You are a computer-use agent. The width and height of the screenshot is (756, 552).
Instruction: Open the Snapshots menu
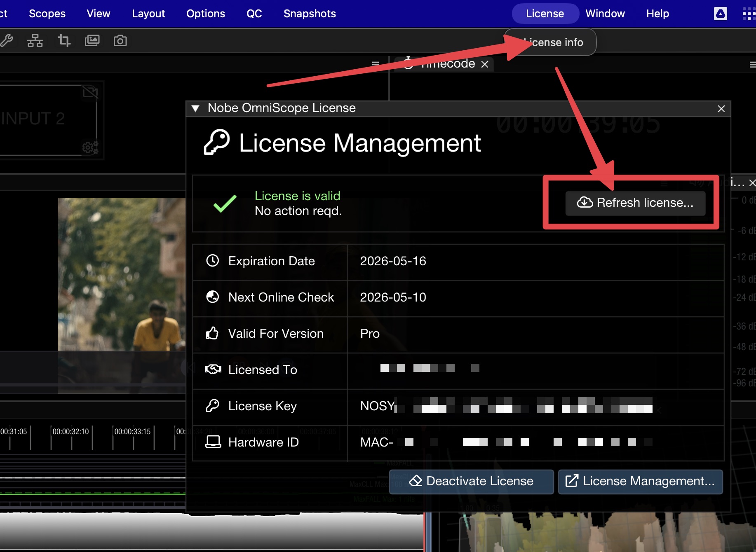click(309, 13)
